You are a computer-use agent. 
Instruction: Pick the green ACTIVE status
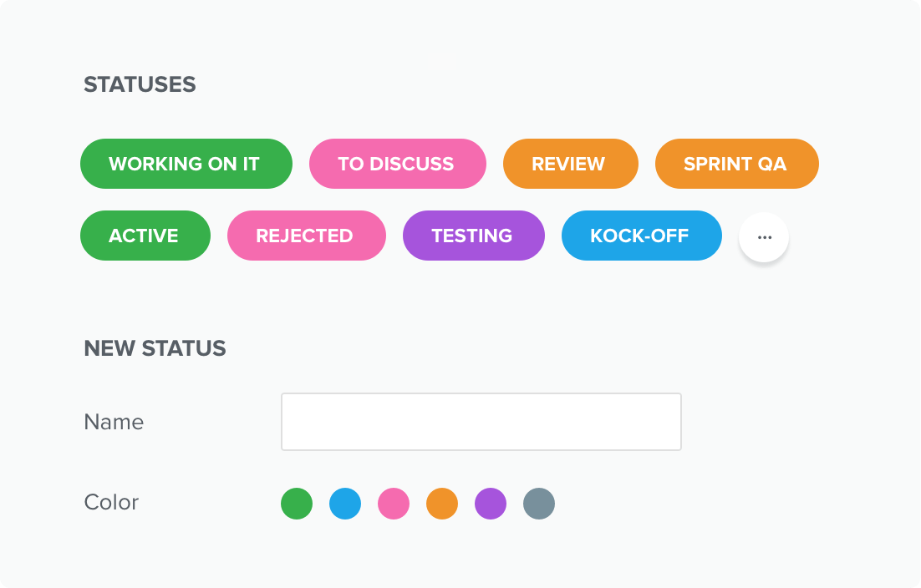pos(145,236)
